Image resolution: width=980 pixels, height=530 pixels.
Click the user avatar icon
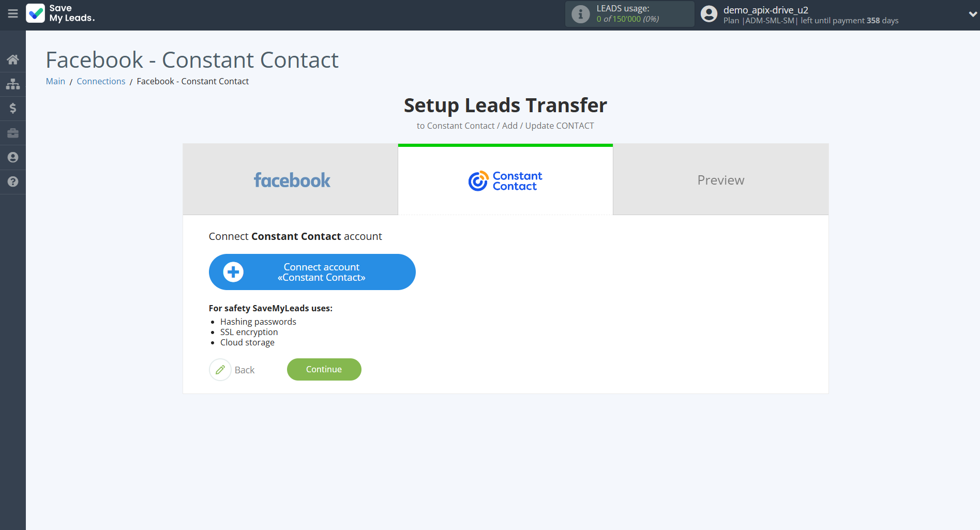tap(708, 14)
